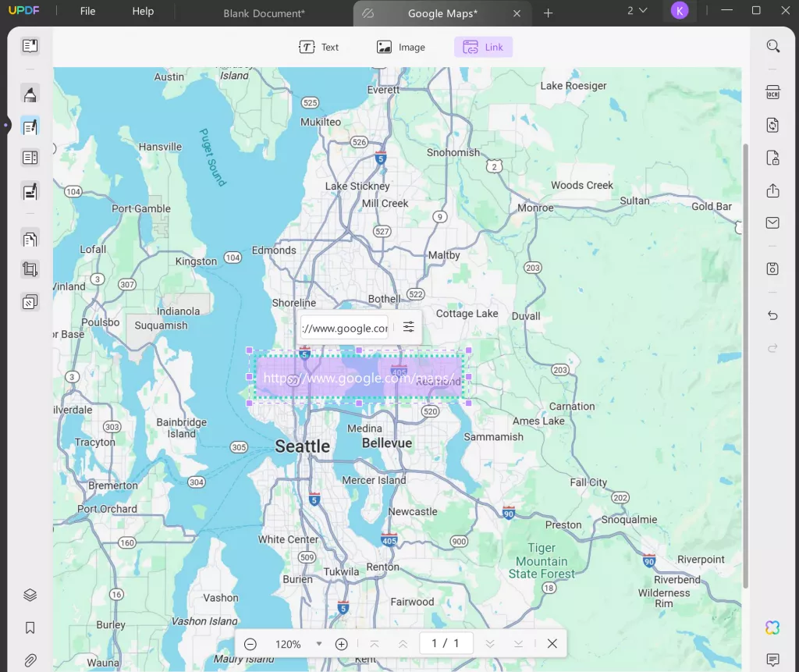Switch to the Blank Document tab
This screenshot has height=672, width=799.
click(262, 13)
